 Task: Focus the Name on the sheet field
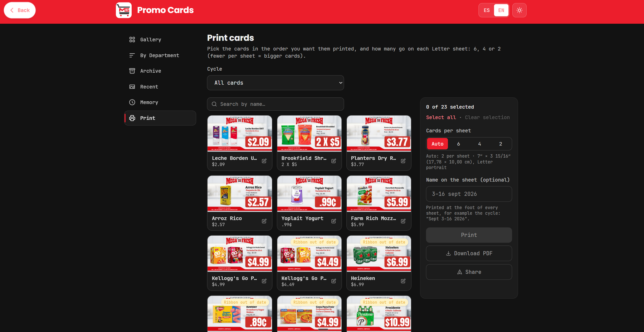469,194
